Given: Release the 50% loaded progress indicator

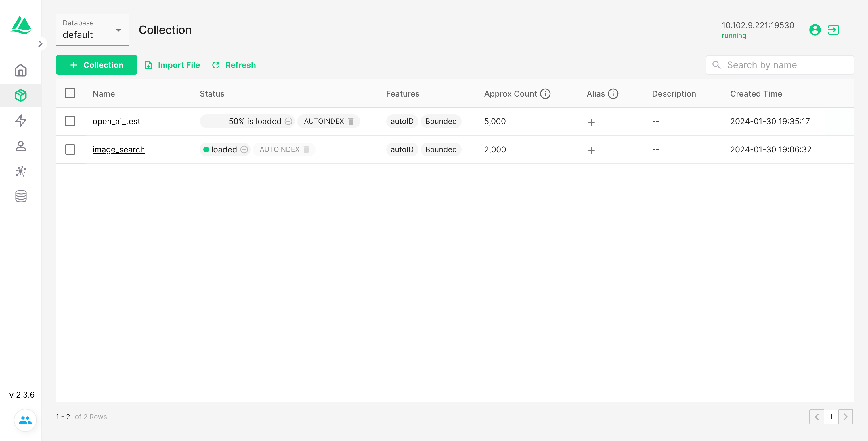Looking at the screenshot, I should 288,121.
